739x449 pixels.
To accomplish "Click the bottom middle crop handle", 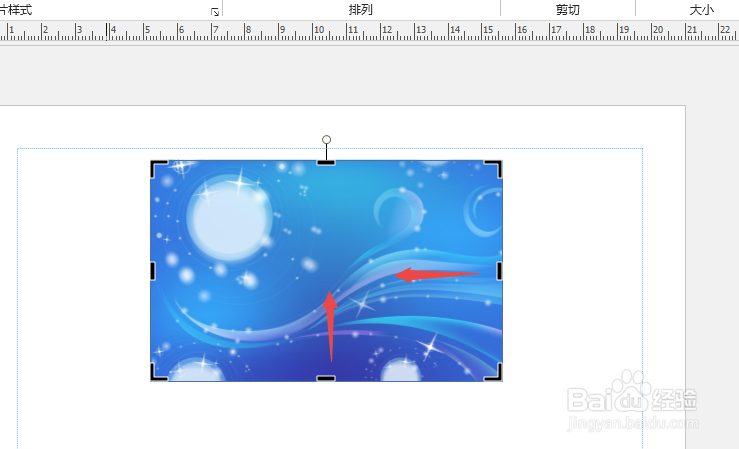I will pyautogui.click(x=326, y=378).
